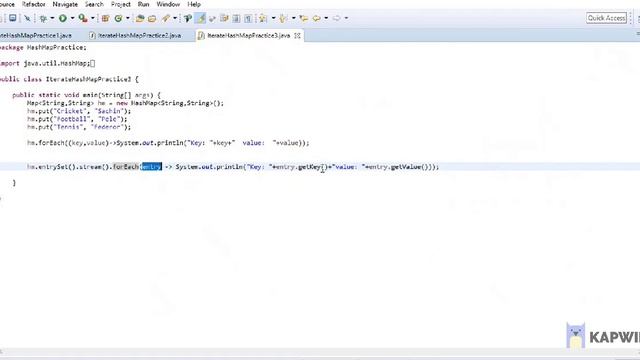Open the New Java Class dropdown arrow
The image size is (640, 360).
click(x=128, y=18)
